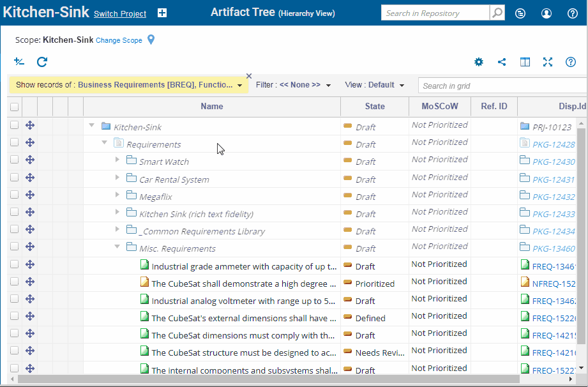Click the plus/minus expand-collapse toolbar icon
This screenshot has width=588, height=387.
coord(19,61)
